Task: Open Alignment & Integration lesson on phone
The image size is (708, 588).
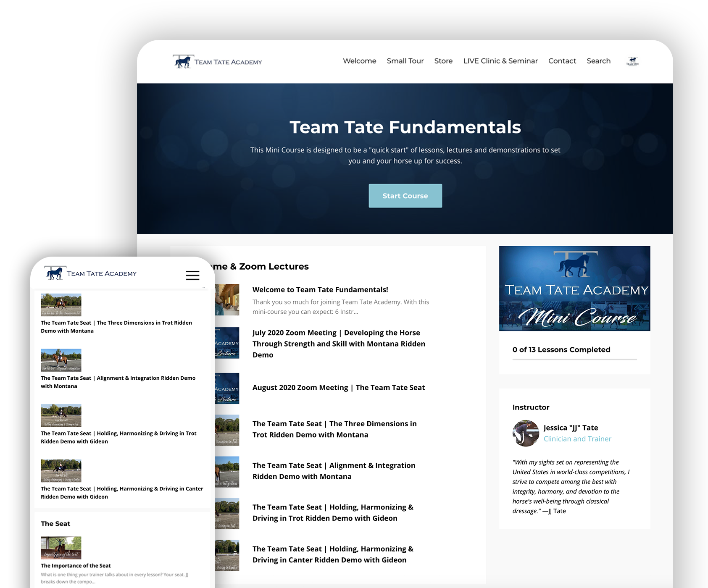Action: pyautogui.click(x=118, y=382)
